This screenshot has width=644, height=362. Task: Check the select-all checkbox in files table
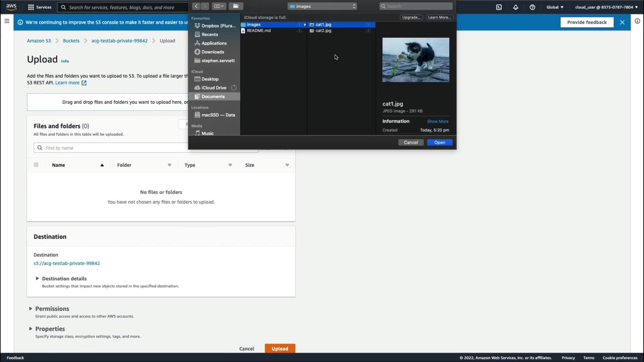(36, 165)
